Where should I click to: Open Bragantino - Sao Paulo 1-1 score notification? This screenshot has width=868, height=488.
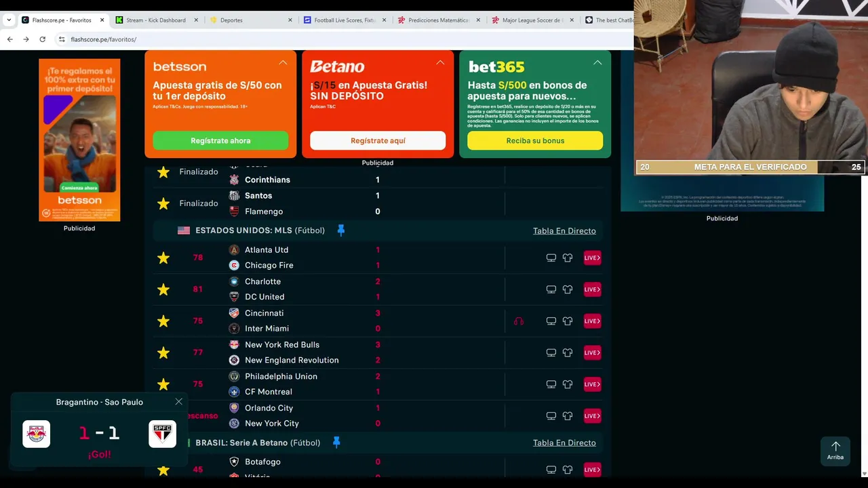point(99,429)
